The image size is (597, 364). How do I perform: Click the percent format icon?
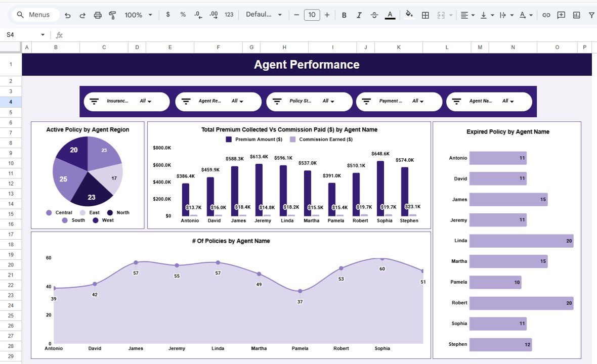pyautogui.click(x=183, y=15)
